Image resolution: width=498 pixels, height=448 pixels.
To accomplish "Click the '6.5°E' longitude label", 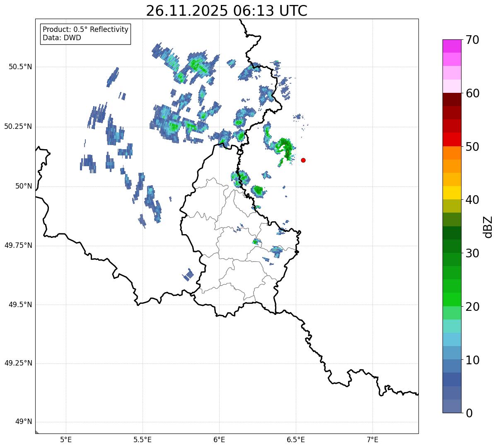I will coord(296,440).
